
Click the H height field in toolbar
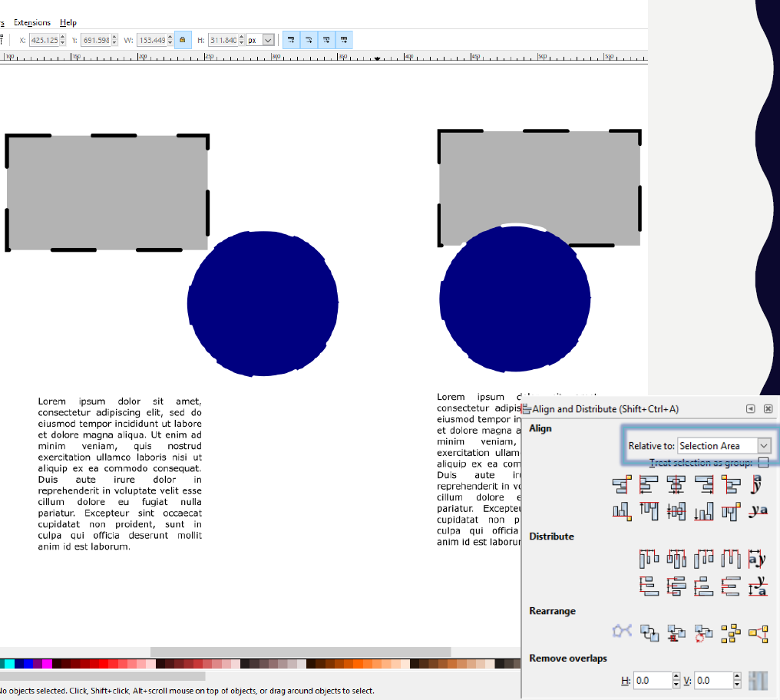[223, 40]
